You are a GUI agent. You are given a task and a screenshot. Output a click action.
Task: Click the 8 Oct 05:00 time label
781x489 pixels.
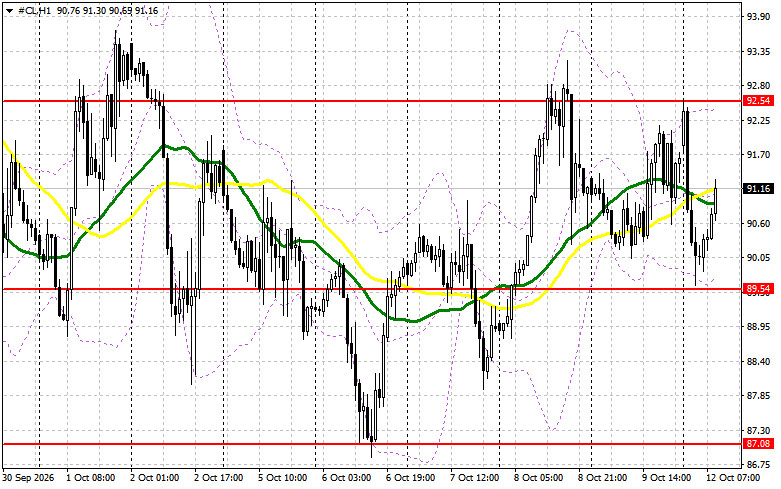[x=538, y=478]
